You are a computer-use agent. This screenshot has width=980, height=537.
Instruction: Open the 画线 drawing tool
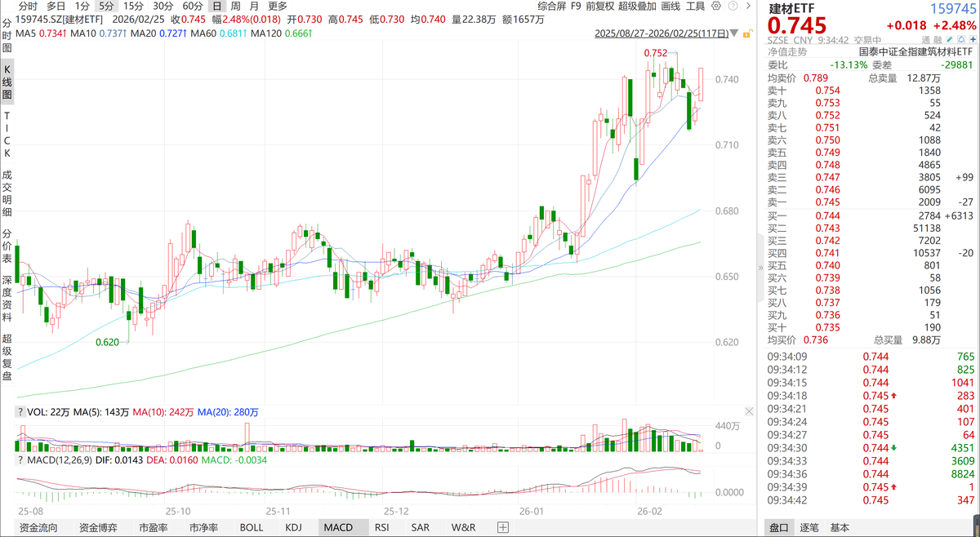pyautogui.click(x=670, y=6)
